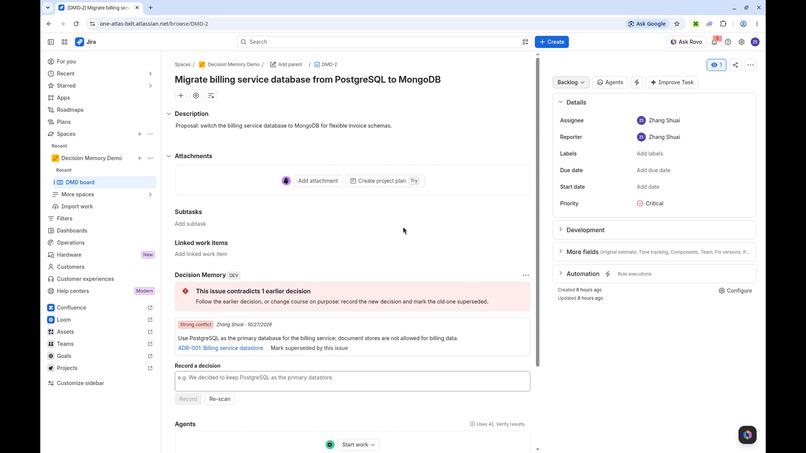Click the plus icon under issue title
Image resolution: width=806 pixels, height=453 pixels.
[x=180, y=96]
